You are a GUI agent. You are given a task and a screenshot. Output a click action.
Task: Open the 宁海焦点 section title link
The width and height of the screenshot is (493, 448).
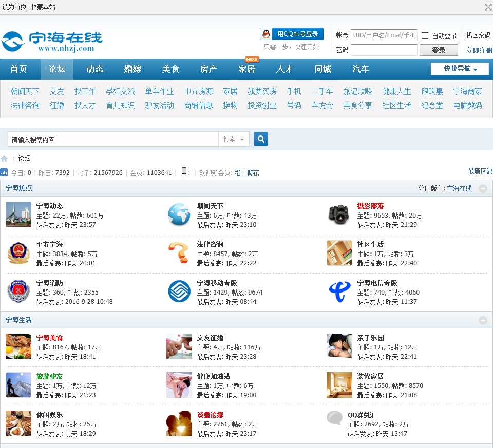tap(18, 188)
